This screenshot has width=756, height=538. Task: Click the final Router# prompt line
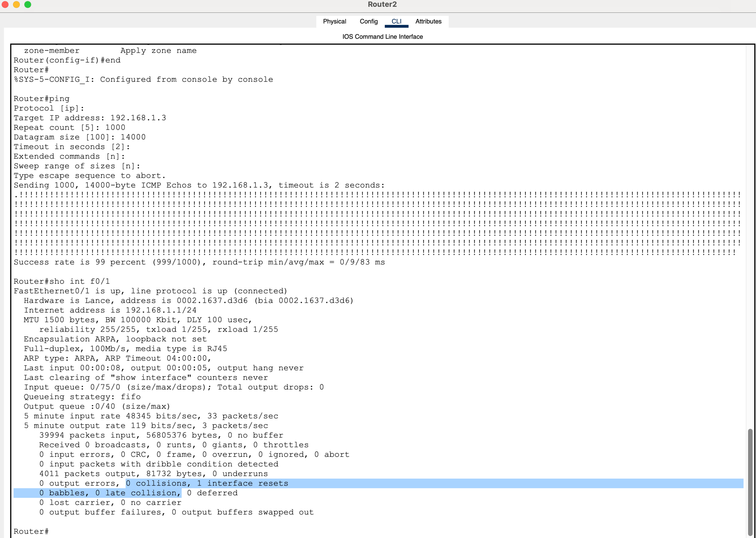pos(31,532)
